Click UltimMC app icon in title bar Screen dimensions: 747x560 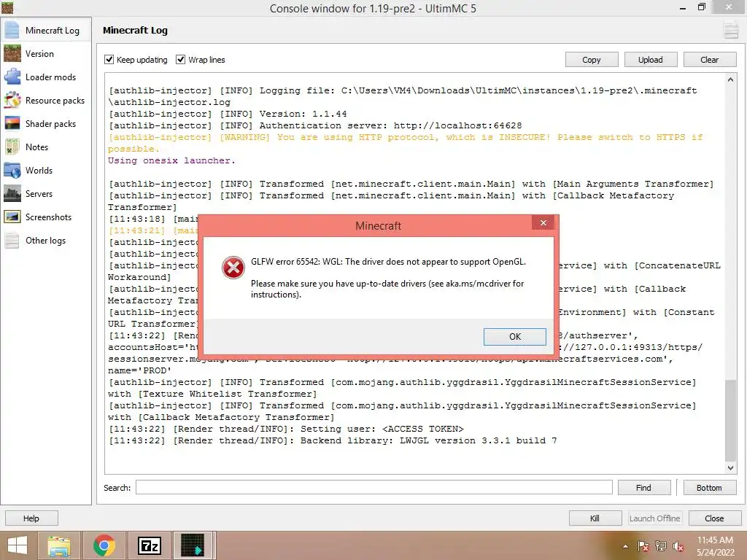[7, 7]
